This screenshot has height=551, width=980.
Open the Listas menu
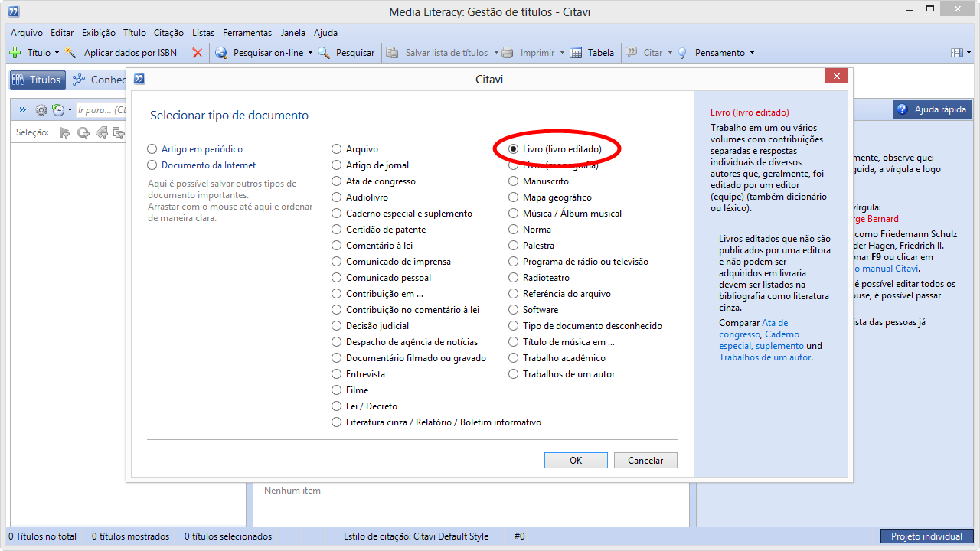click(x=204, y=33)
